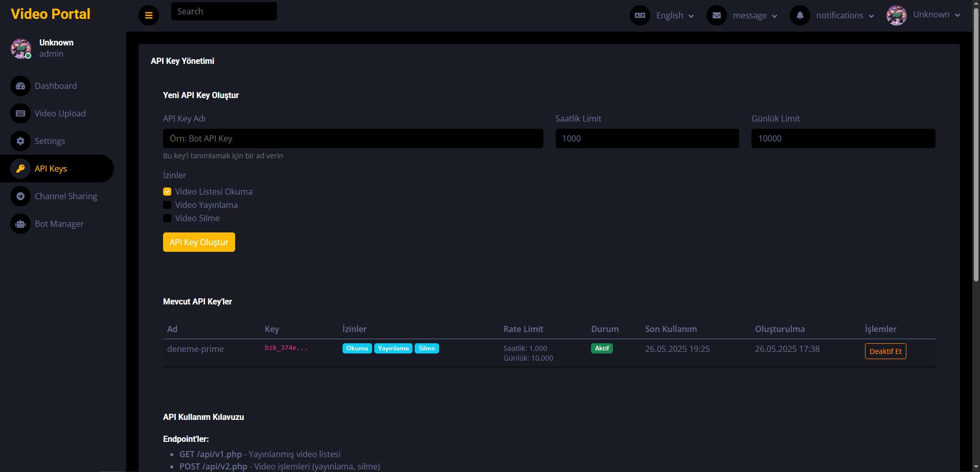This screenshot has height=472, width=980.
Task: Select the API Keys sidebar menu item
Action: click(51, 169)
